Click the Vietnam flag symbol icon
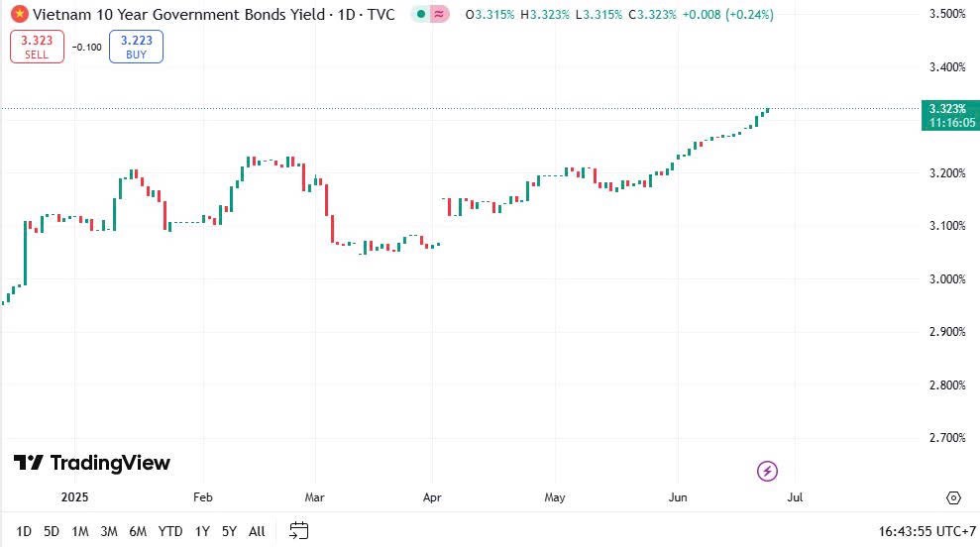980x547 pixels. point(19,15)
